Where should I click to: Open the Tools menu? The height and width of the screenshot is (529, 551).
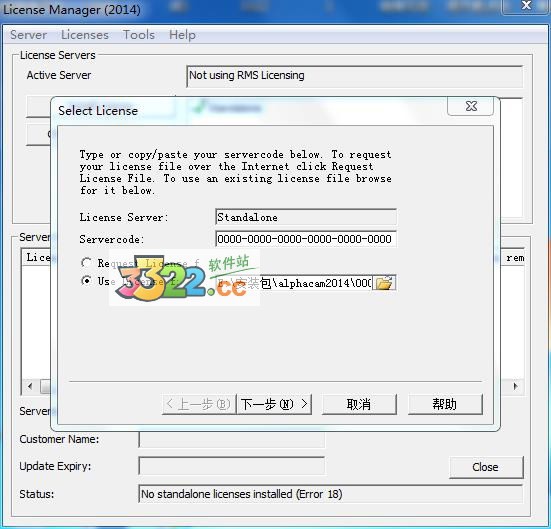(x=139, y=35)
